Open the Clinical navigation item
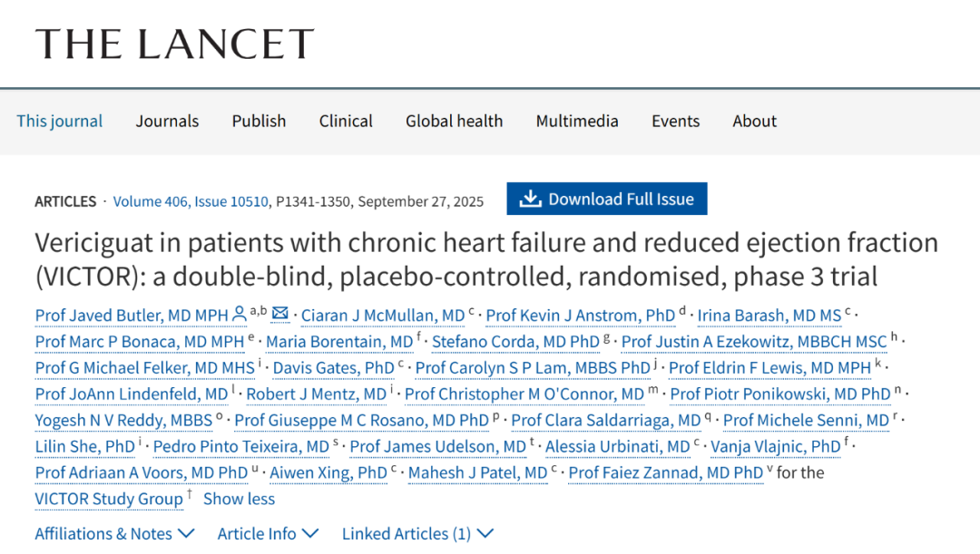 [346, 121]
